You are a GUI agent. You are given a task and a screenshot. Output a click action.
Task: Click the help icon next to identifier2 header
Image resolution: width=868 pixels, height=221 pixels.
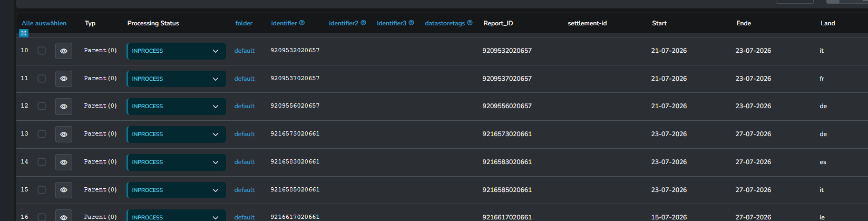(363, 23)
